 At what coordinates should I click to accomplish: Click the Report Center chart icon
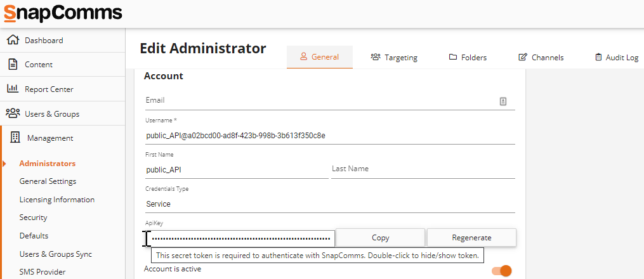[12, 89]
